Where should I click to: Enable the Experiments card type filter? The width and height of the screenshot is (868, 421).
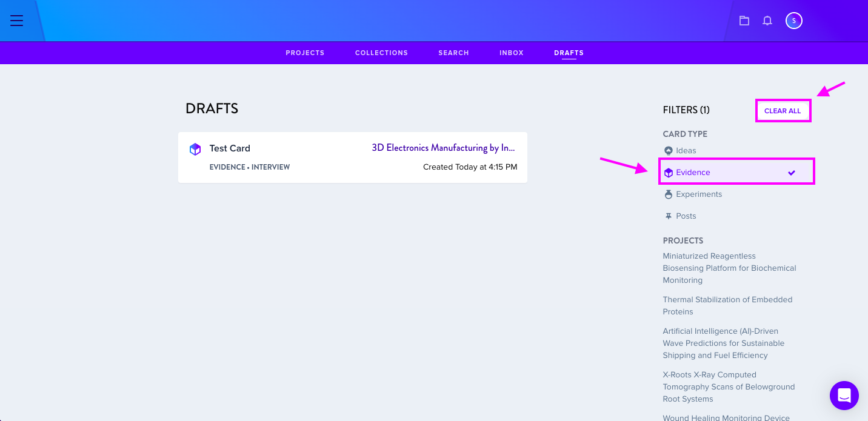coord(699,194)
